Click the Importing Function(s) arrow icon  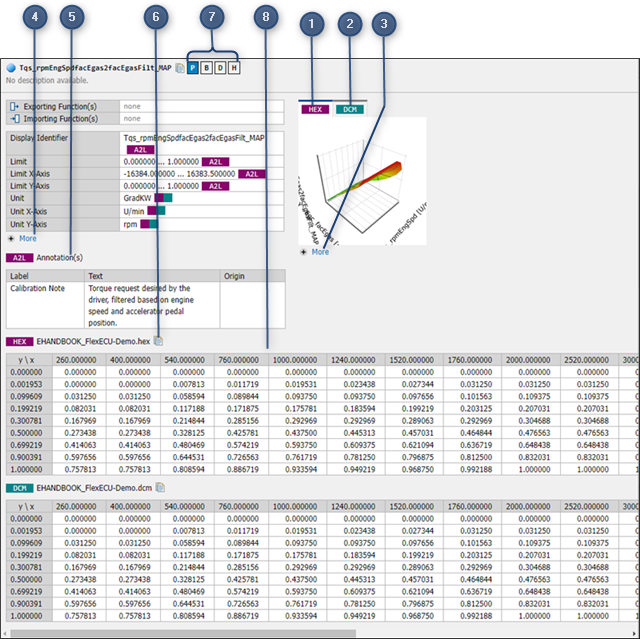[x=13, y=118]
